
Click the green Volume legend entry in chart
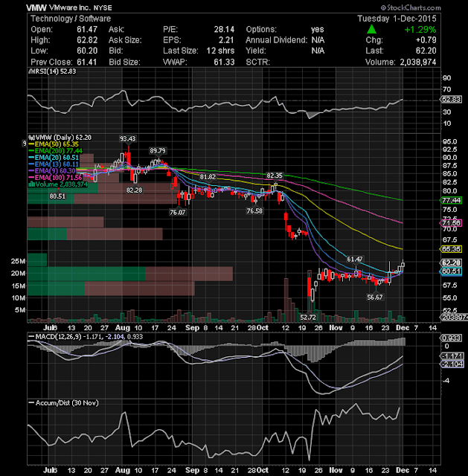click(x=58, y=184)
